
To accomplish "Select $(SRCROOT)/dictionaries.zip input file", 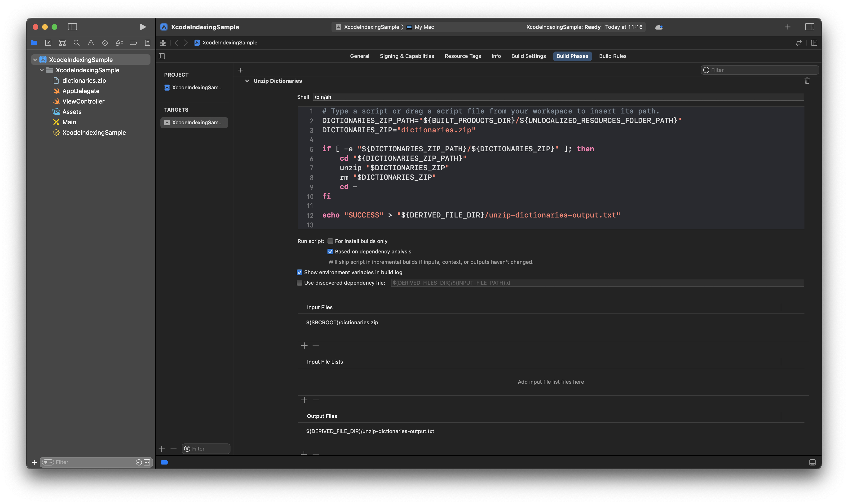I will (342, 323).
